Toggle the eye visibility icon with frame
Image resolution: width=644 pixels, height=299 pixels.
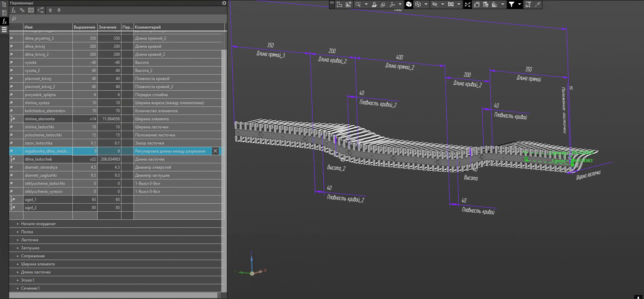click(x=451, y=4)
